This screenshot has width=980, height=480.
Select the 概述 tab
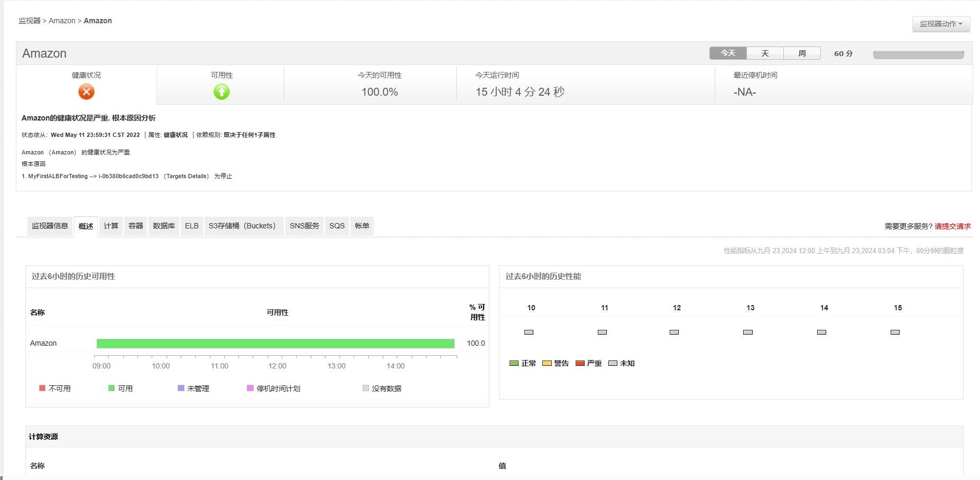click(86, 226)
